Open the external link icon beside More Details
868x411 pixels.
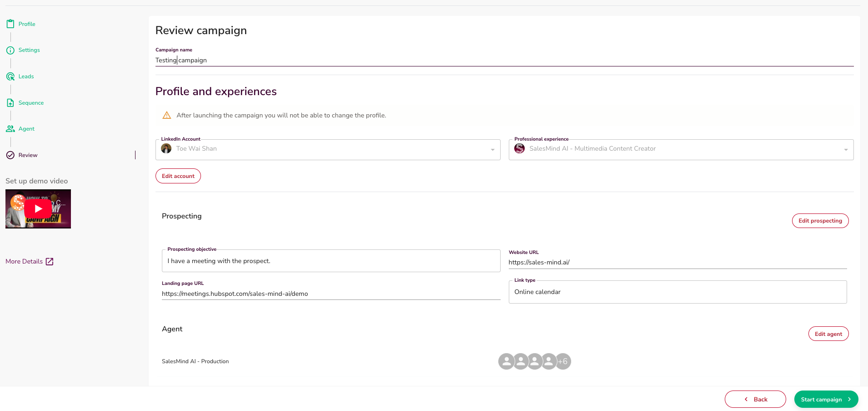coord(50,262)
